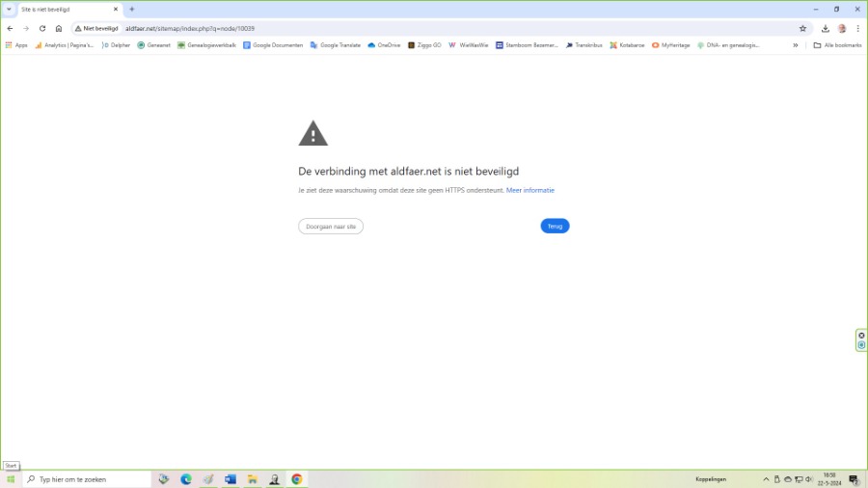Go to the browser home page icon
868x488 pixels.
click(x=59, y=28)
